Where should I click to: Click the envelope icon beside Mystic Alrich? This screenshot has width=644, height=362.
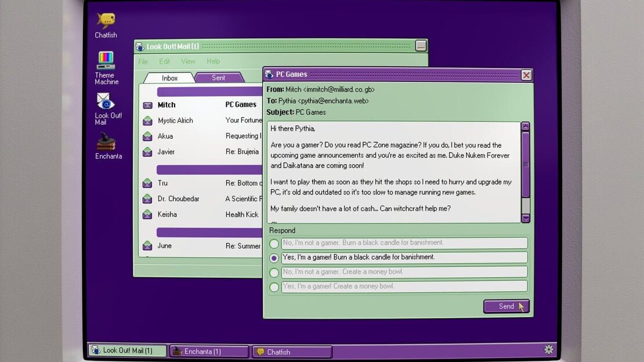point(147,121)
